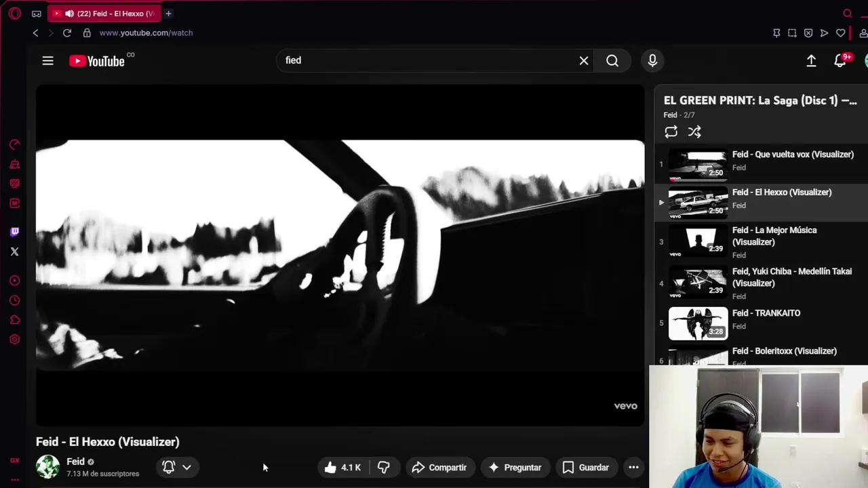Select currently playing 'Feid - El Hexxo (Visualizer)' item

[761, 202]
